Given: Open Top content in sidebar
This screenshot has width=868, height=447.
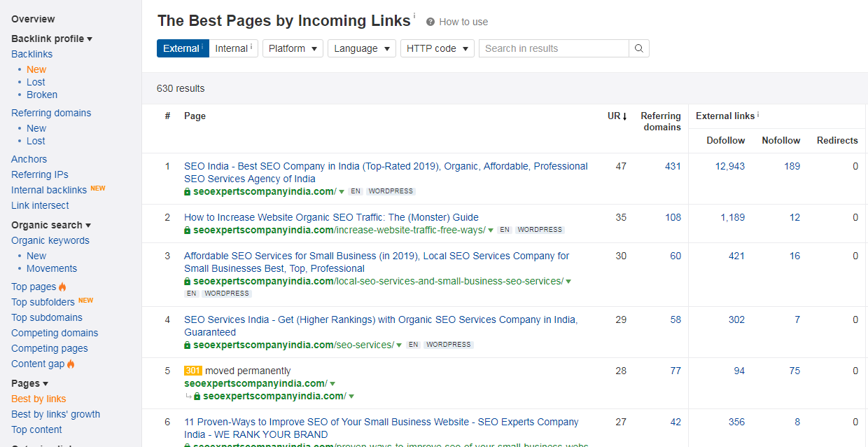Looking at the screenshot, I should [x=36, y=429].
